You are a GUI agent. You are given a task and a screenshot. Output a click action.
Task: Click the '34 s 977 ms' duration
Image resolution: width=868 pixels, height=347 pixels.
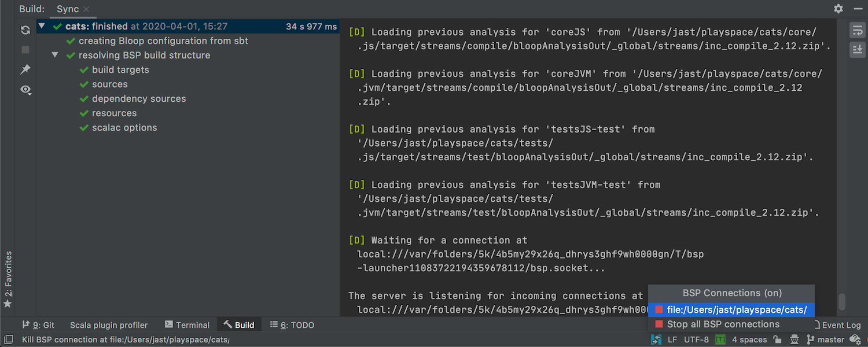[311, 26]
